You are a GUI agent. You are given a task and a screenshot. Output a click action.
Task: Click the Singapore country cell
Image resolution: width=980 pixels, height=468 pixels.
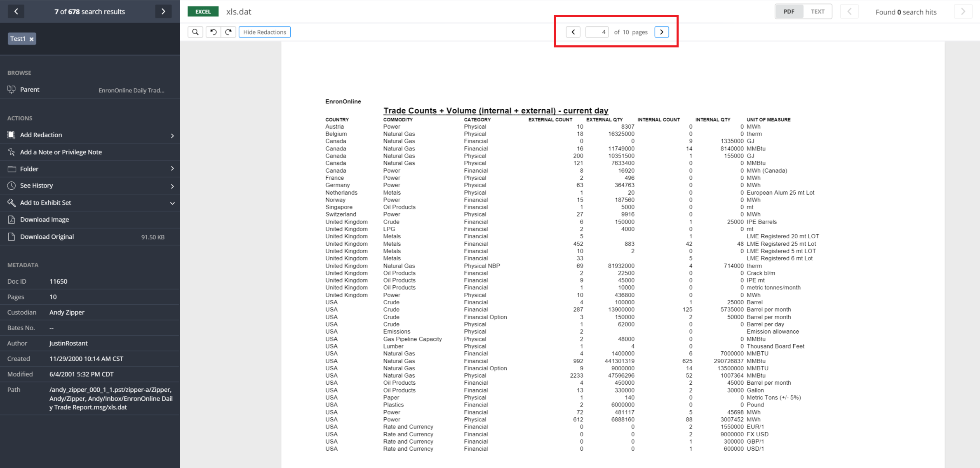point(339,207)
